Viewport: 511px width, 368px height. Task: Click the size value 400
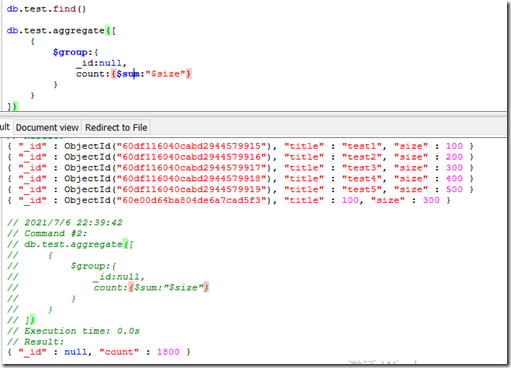(x=454, y=178)
